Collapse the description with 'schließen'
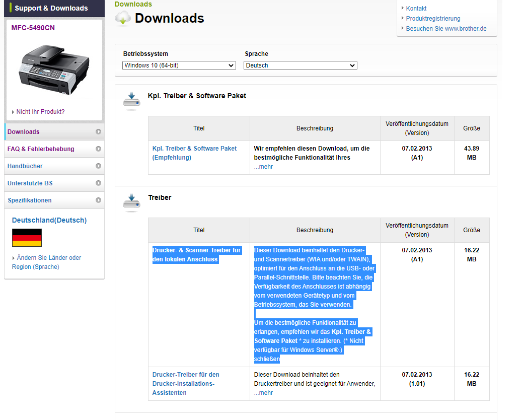Screen dimensions: 524x420 pos(267,359)
